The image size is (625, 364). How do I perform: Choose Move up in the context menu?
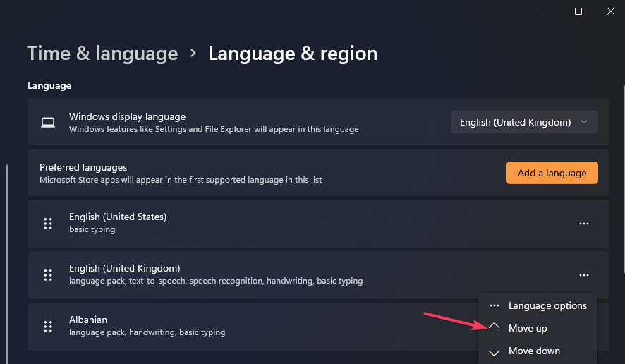(538, 328)
